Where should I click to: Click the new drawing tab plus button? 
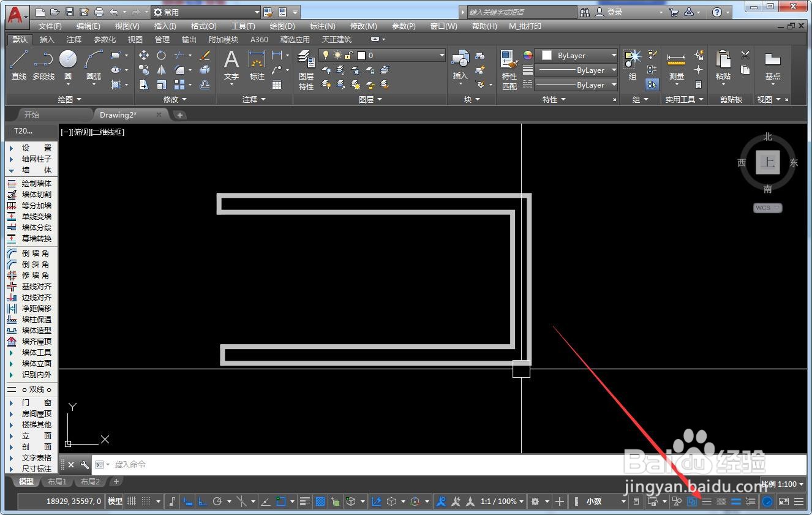[179, 115]
